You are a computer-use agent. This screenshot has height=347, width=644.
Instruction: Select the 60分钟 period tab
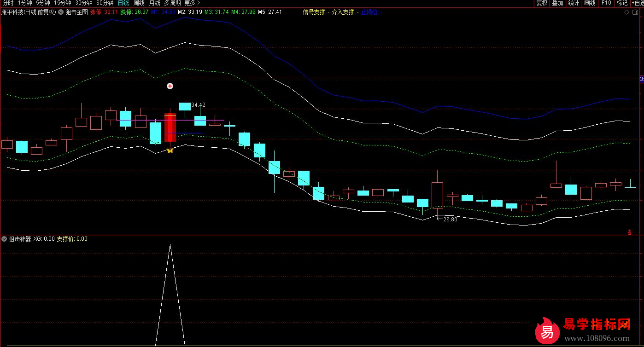(105, 3)
